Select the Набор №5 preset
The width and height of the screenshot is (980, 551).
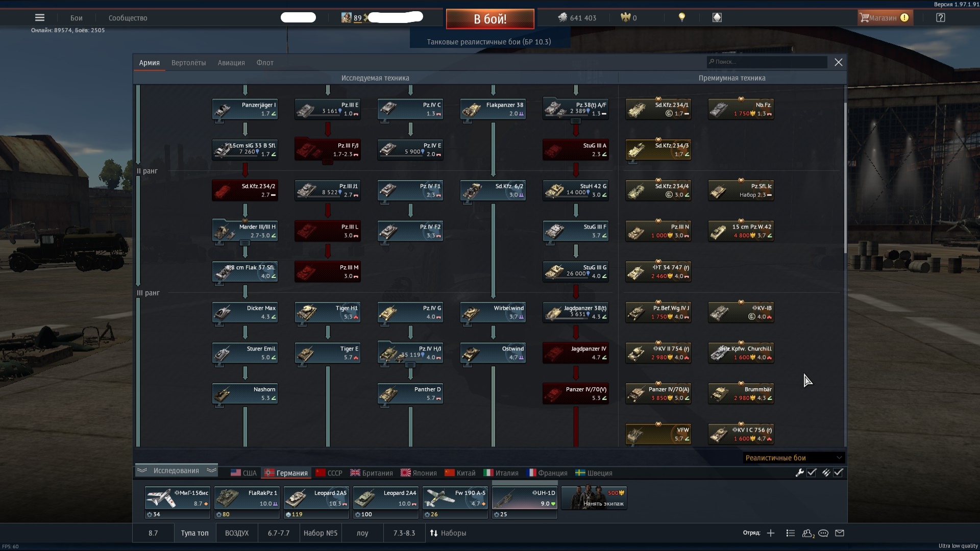(x=321, y=533)
